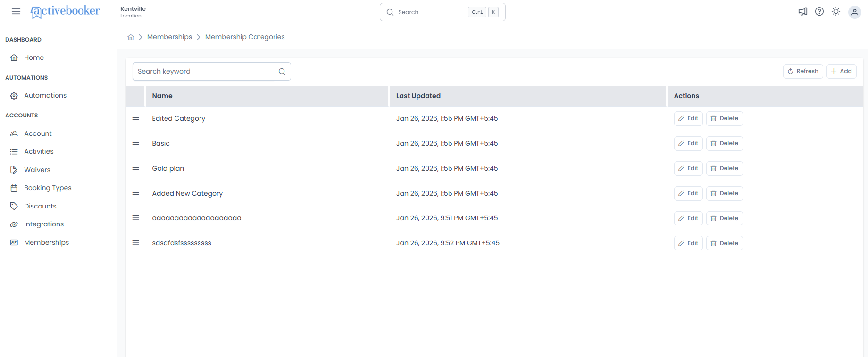Click the Basic name cell

[161, 143]
